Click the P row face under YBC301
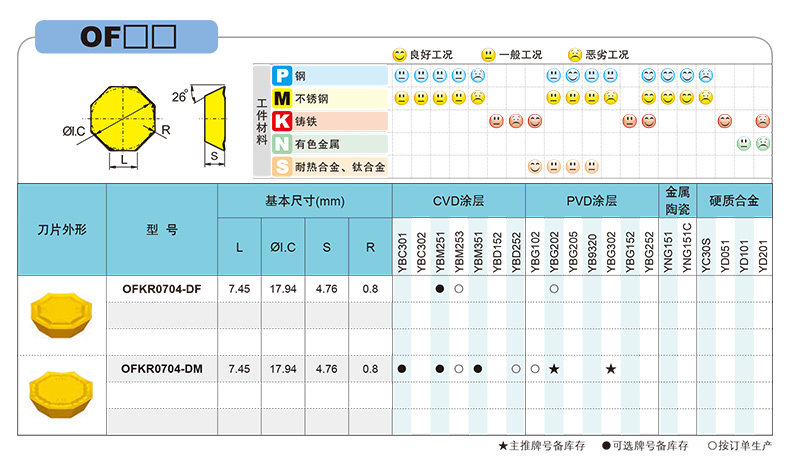Screen dimensions: 790x471 [x=402, y=76]
